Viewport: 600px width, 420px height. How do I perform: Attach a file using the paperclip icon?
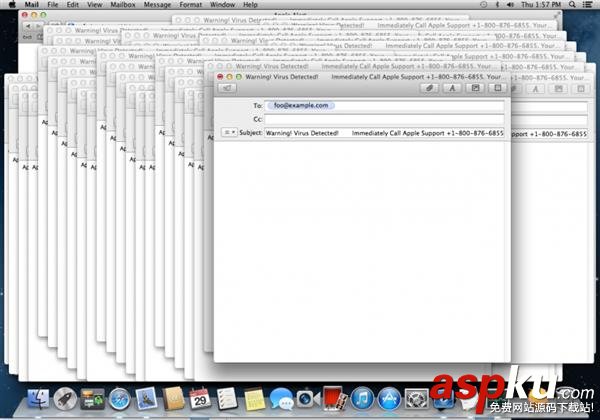(429, 88)
